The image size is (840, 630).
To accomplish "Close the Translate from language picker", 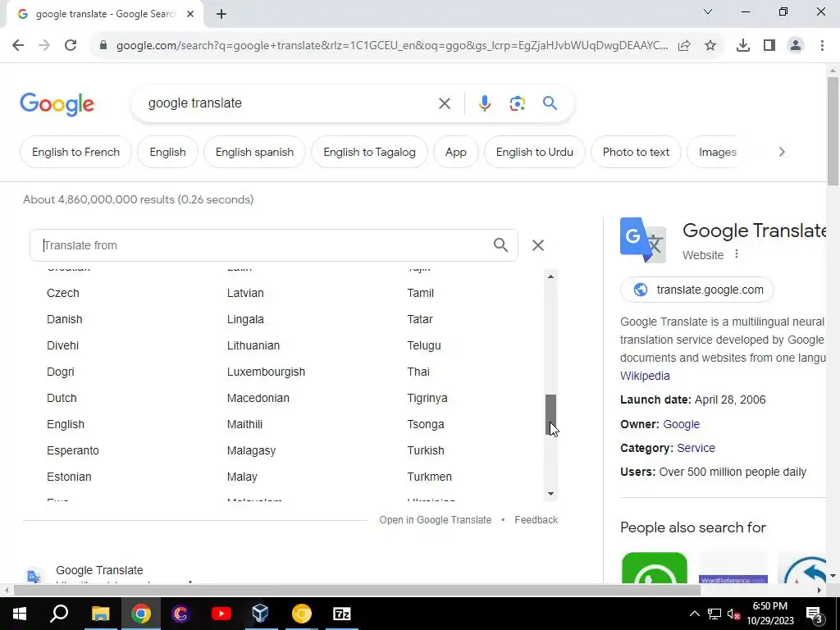I will click(538, 245).
